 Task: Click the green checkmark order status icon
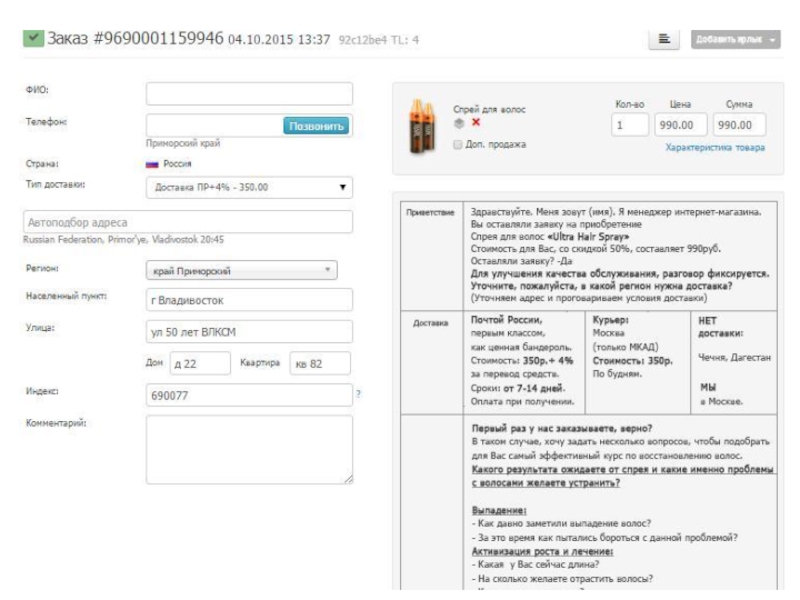(33, 39)
